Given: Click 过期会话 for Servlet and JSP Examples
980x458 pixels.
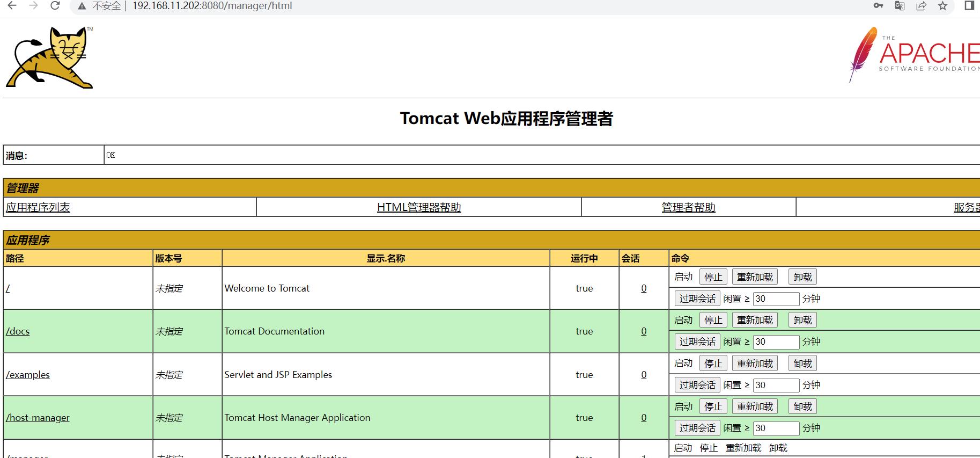Looking at the screenshot, I should click(x=697, y=385).
